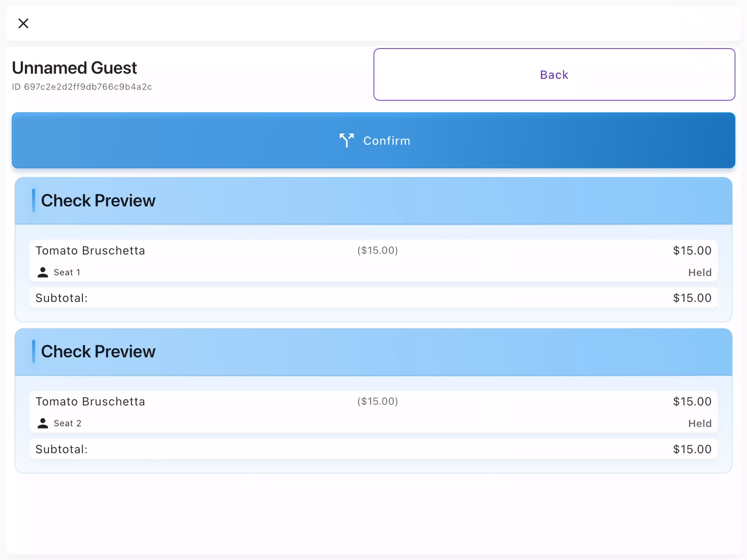Click the split arrow icon on Confirm
This screenshot has height=560, width=747.
[346, 140]
